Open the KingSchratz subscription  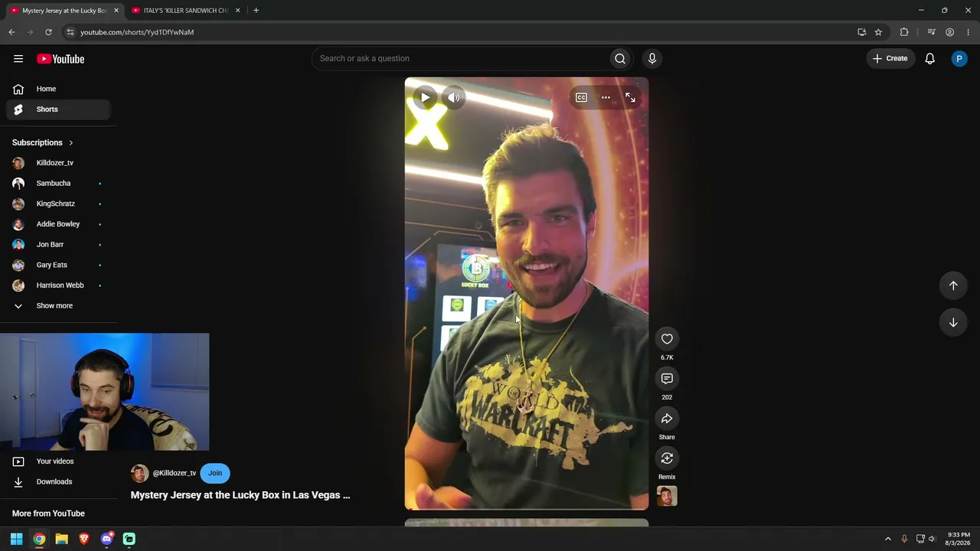tap(58, 204)
